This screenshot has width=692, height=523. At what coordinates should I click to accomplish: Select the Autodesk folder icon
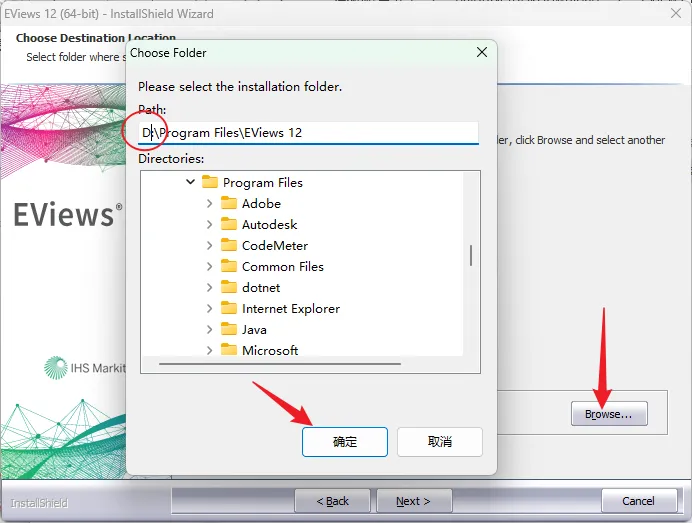click(229, 224)
